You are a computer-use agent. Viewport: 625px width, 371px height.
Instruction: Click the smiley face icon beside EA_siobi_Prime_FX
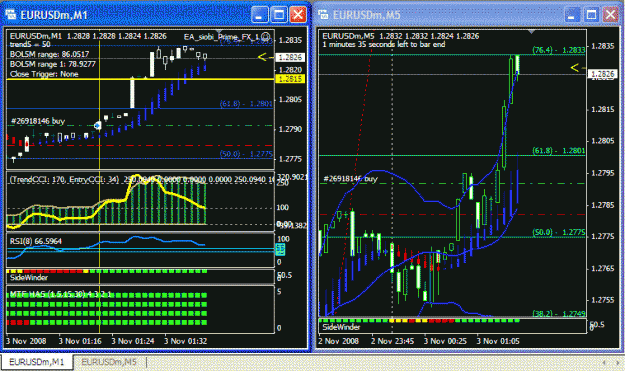266,36
